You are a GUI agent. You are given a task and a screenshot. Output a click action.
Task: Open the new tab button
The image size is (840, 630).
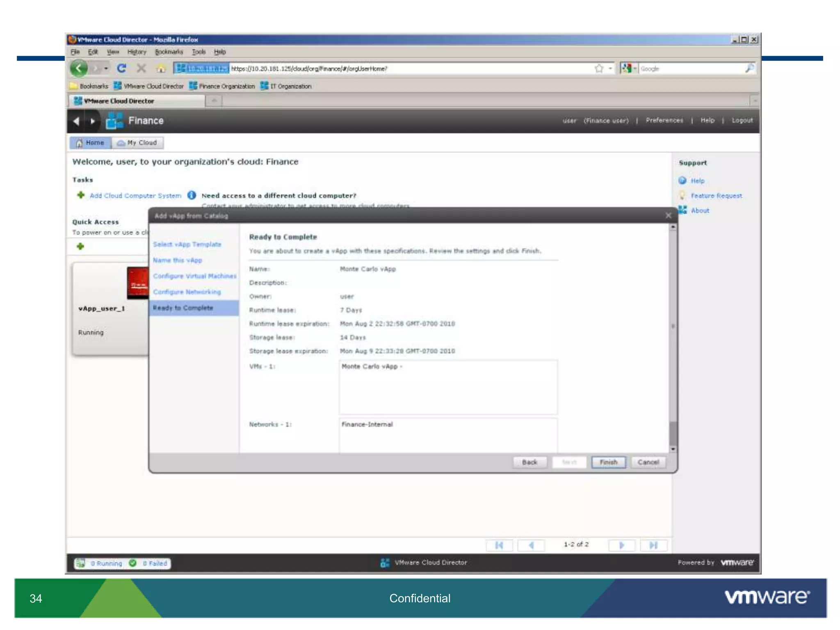[x=214, y=100]
